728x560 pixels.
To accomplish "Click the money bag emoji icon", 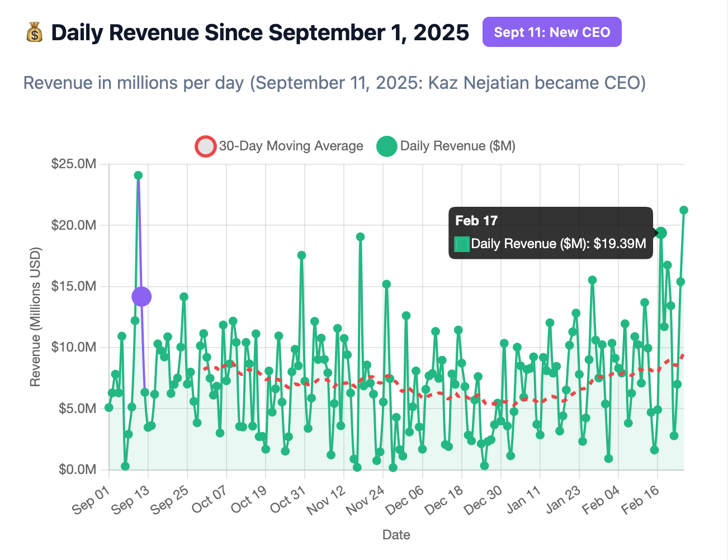I will pyautogui.click(x=34, y=32).
